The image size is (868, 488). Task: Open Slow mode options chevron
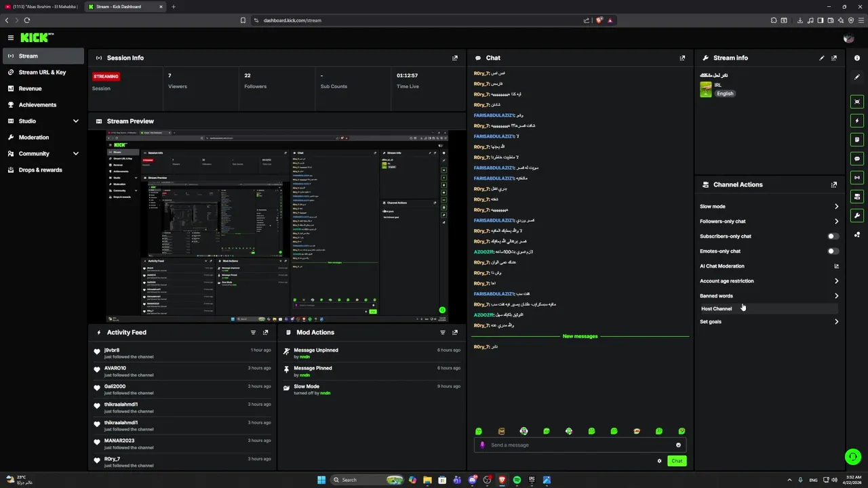click(836, 207)
